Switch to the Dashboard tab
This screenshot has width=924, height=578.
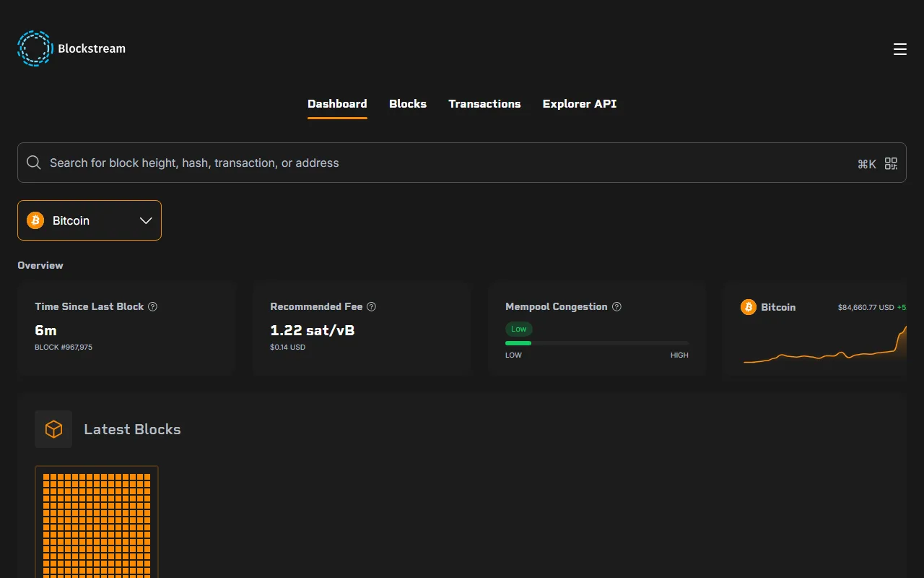coord(337,104)
